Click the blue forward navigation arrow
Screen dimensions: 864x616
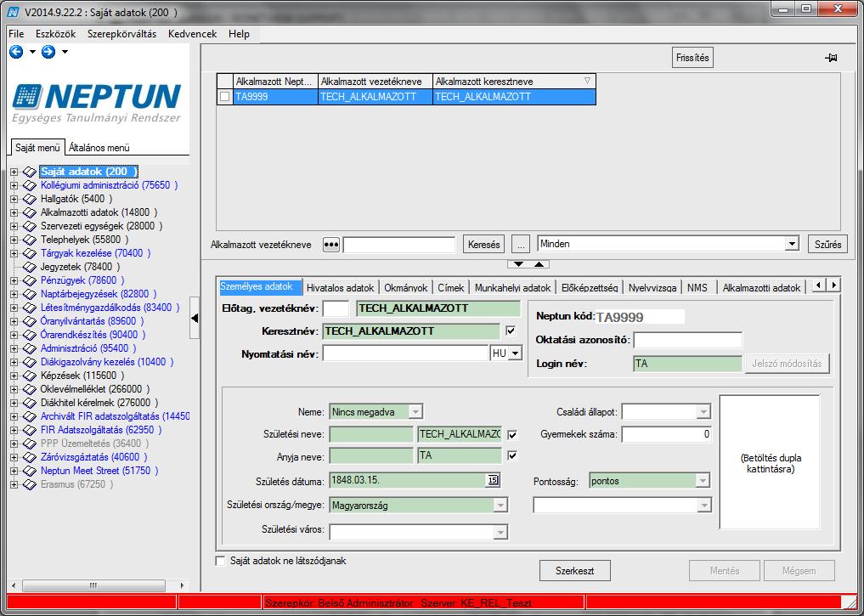click(x=48, y=52)
